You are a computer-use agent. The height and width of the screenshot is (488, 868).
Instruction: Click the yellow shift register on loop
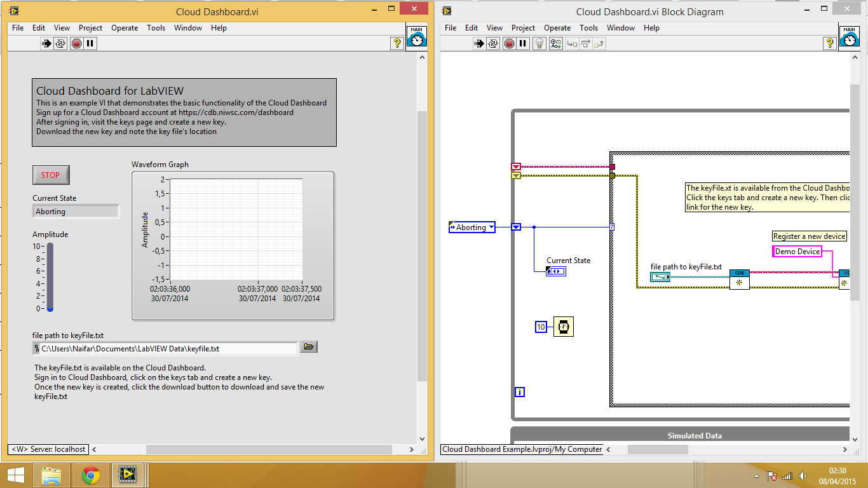click(x=516, y=175)
